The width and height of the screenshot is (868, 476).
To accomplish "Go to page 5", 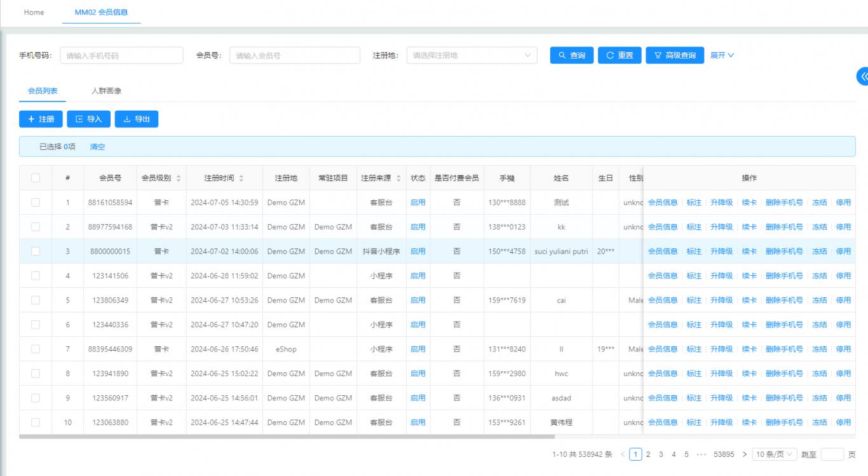I will [686, 454].
